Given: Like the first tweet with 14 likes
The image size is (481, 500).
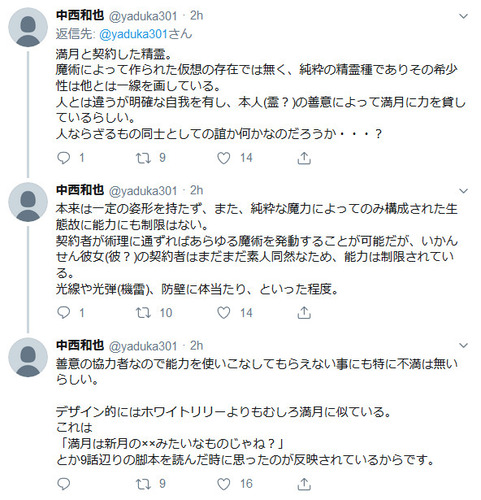Looking at the screenshot, I should click(224, 158).
